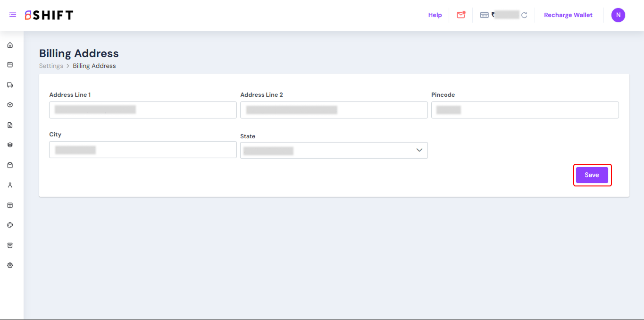Click Recharge Wallet
The width and height of the screenshot is (644, 320).
tap(568, 15)
